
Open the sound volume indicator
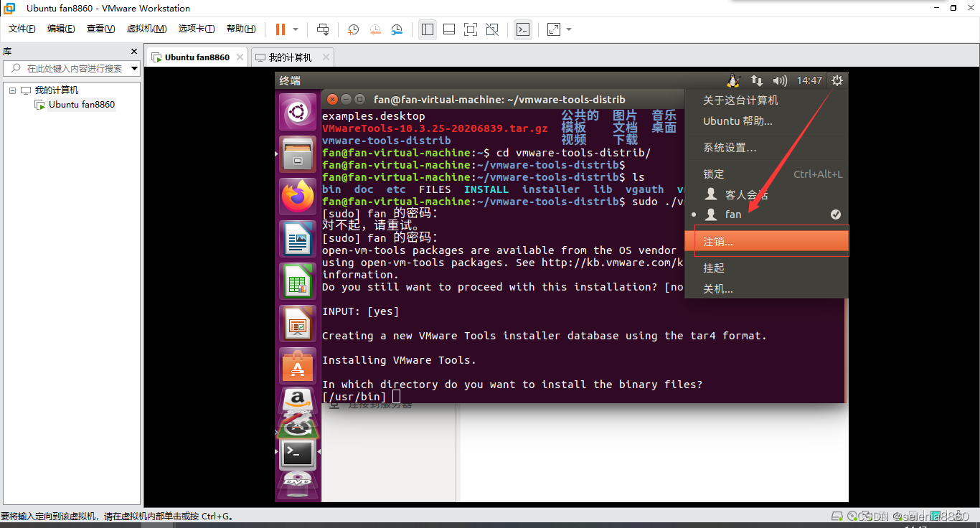pos(780,80)
